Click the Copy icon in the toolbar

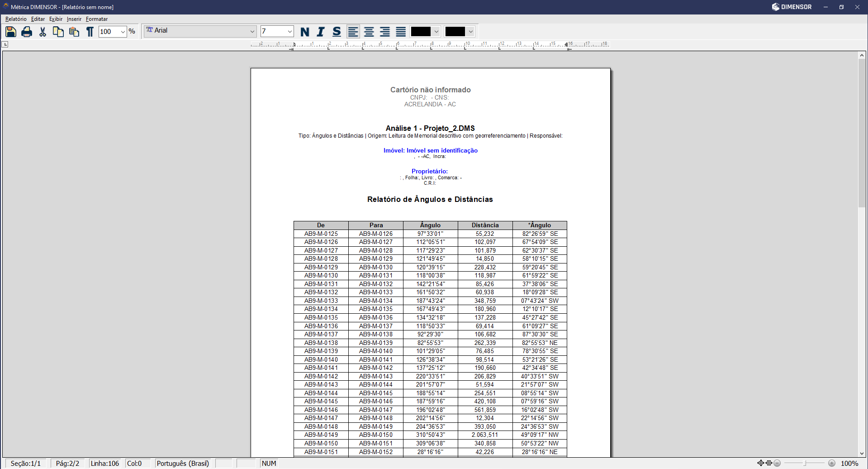point(58,32)
